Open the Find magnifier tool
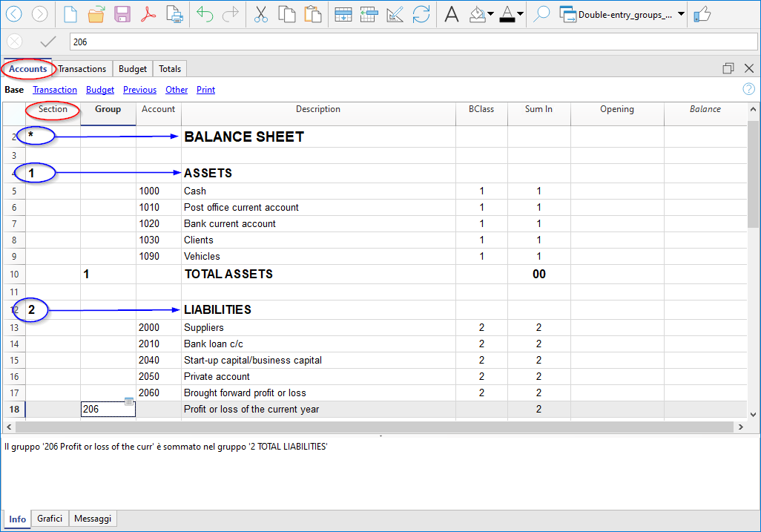 tap(541, 14)
